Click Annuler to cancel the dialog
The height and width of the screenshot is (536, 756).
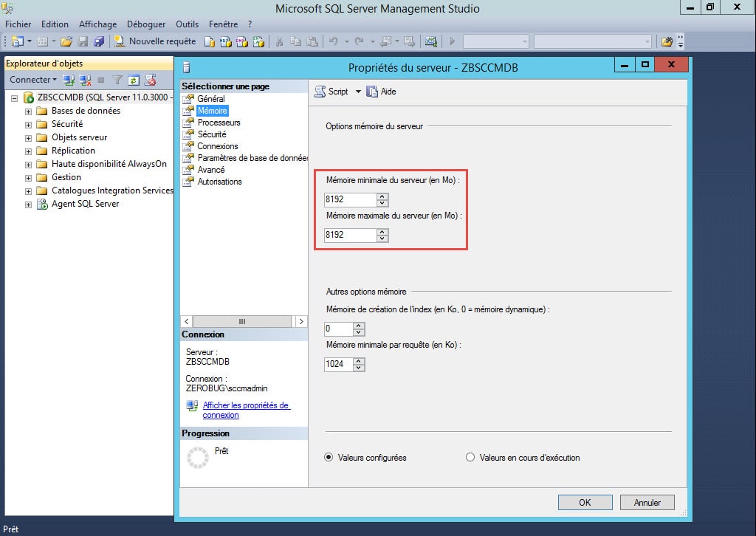coord(647,502)
